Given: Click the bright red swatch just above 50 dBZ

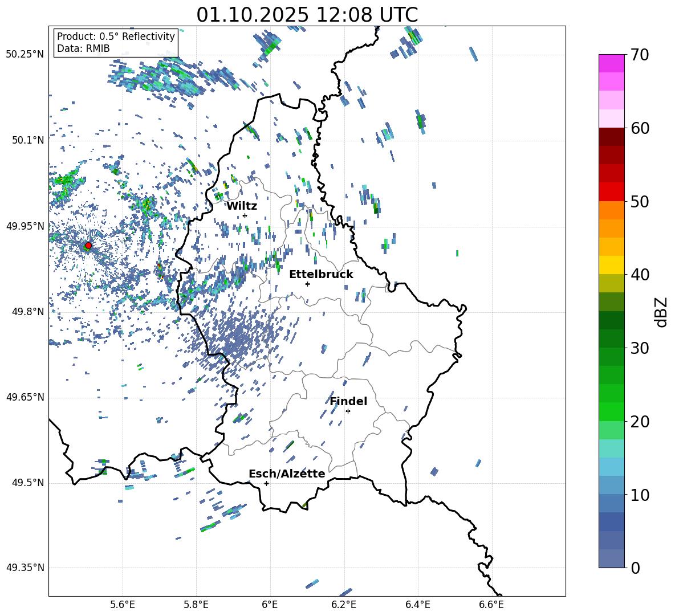Looking at the screenshot, I should [x=612, y=192].
